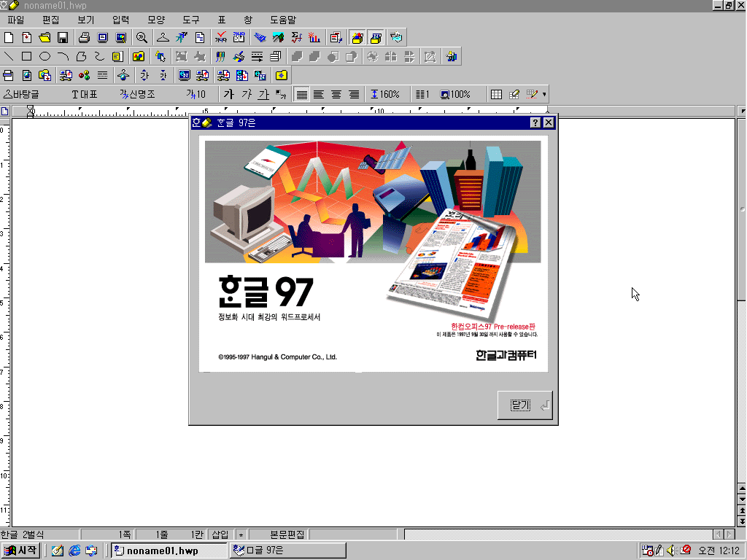Expand the table pen arrow dropdown

pyautogui.click(x=544, y=94)
